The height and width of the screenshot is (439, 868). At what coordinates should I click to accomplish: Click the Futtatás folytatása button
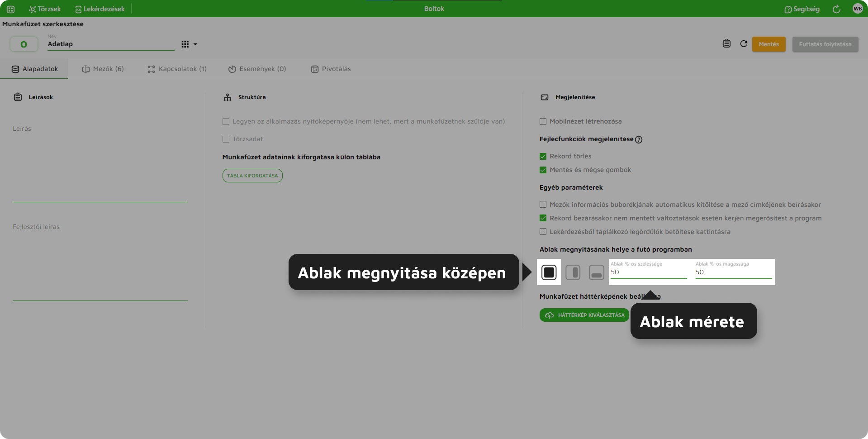[x=825, y=44]
